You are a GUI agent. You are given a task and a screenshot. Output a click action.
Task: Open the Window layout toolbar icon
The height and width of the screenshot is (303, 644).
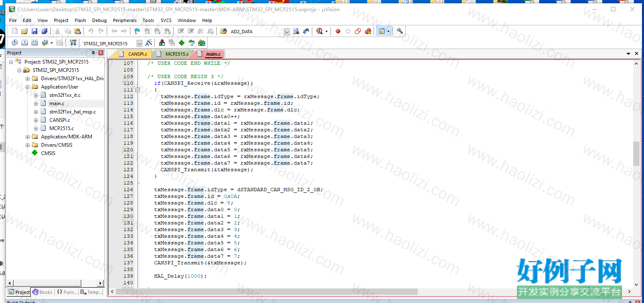[381, 31]
